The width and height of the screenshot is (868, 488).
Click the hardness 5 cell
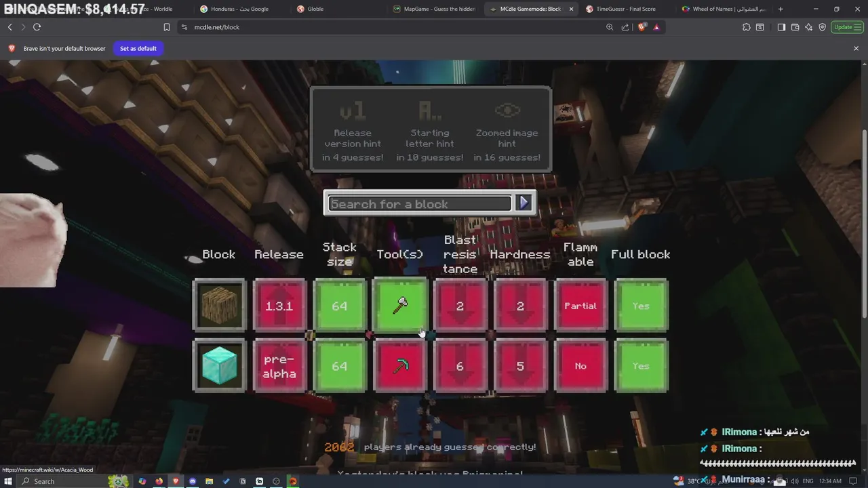pyautogui.click(x=520, y=366)
